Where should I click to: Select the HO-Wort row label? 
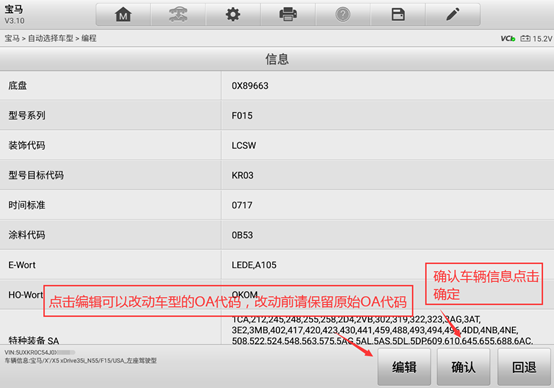pos(25,295)
